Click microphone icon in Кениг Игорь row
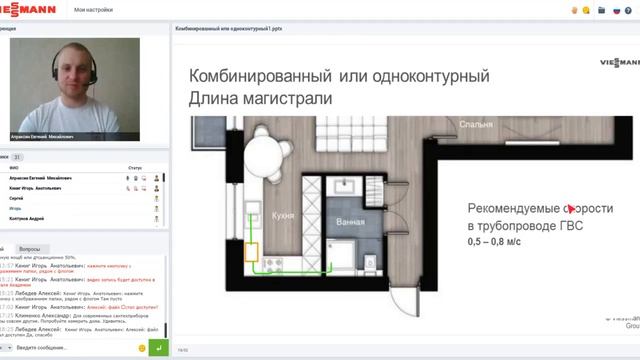Image resolution: width=640 pixels, height=360 pixels. coord(128,189)
